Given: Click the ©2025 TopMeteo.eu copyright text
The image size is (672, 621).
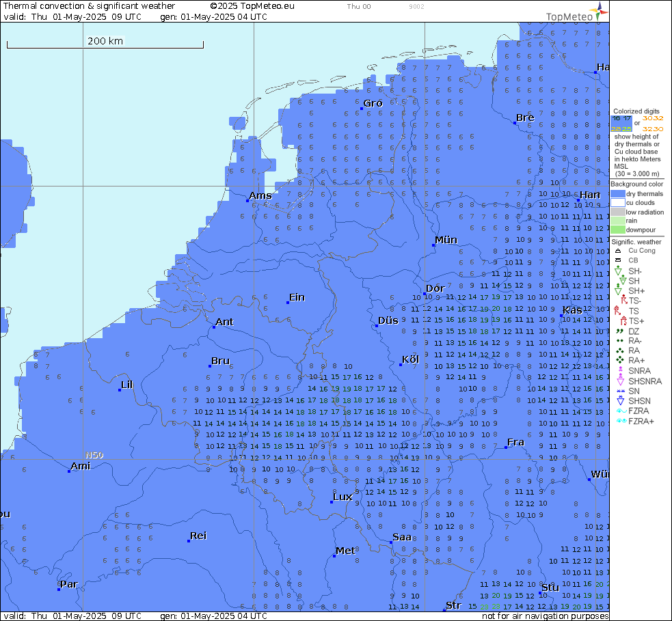Looking at the screenshot, I should pyautogui.click(x=252, y=6).
